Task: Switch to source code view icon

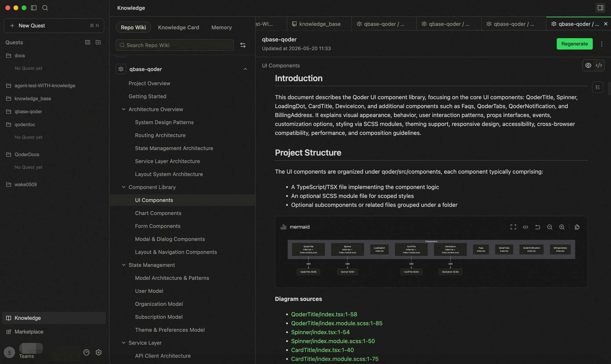Action: 599,65
